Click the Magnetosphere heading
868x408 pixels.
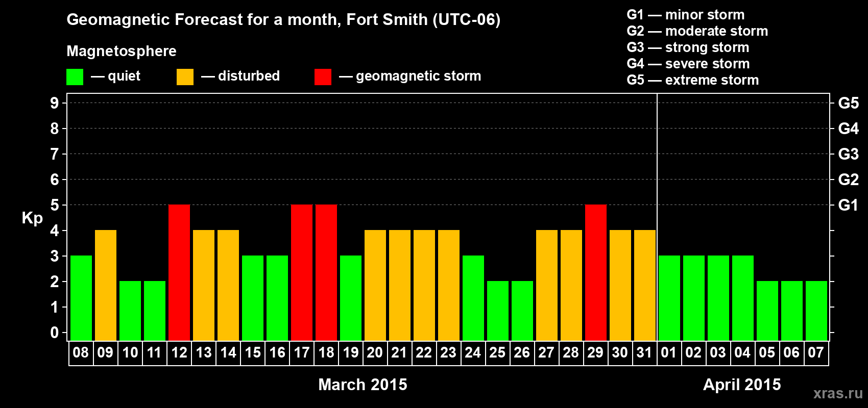[122, 51]
